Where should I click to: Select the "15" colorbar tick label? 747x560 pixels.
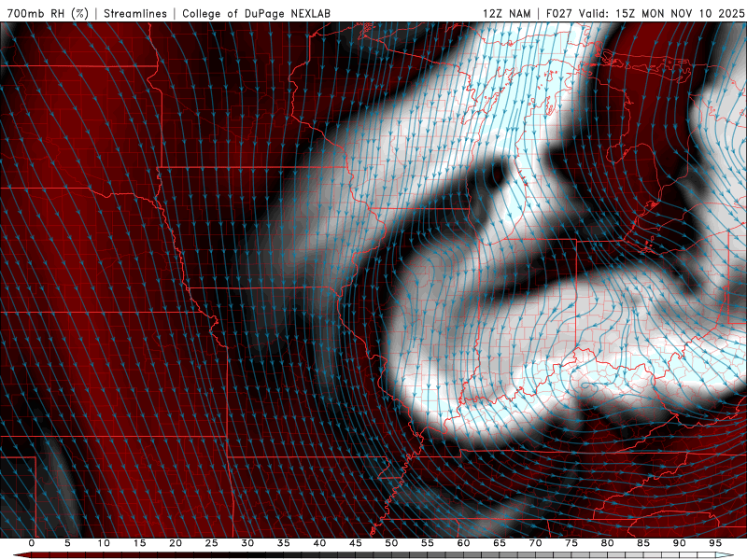tap(139, 543)
